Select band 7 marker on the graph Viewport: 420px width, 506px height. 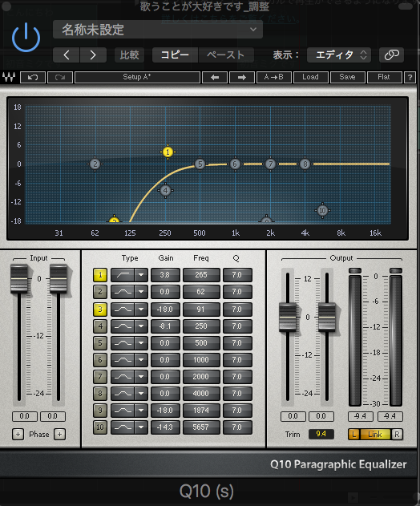[x=270, y=164]
